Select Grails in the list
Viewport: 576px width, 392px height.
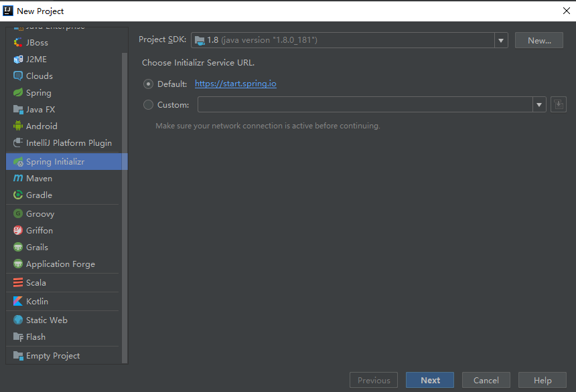tap(64, 247)
